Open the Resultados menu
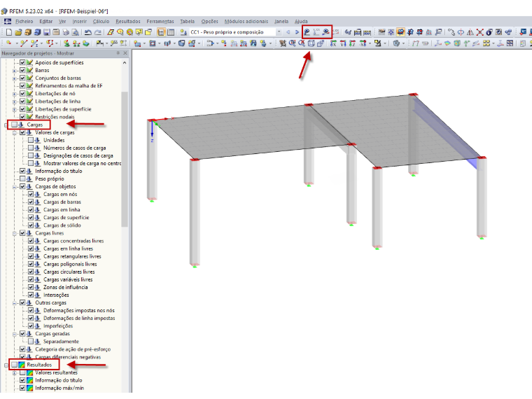532x399 pixels. pyautogui.click(x=128, y=21)
